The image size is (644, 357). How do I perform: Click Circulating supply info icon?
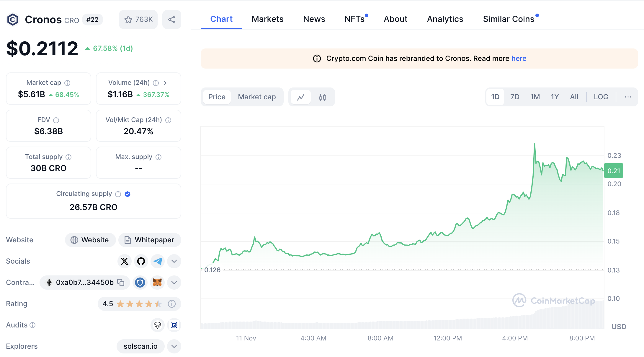[x=118, y=194]
